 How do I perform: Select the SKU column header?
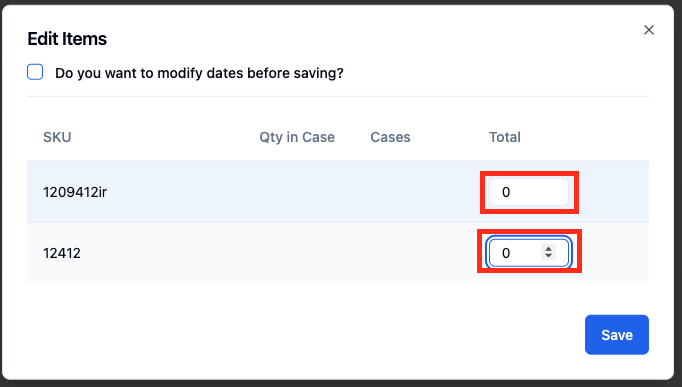tap(57, 137)
